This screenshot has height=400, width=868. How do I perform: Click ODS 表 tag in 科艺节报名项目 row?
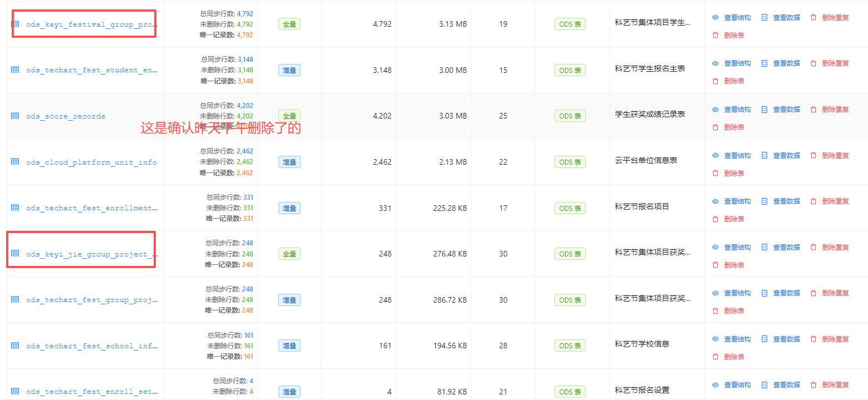[x=570, y=208]
